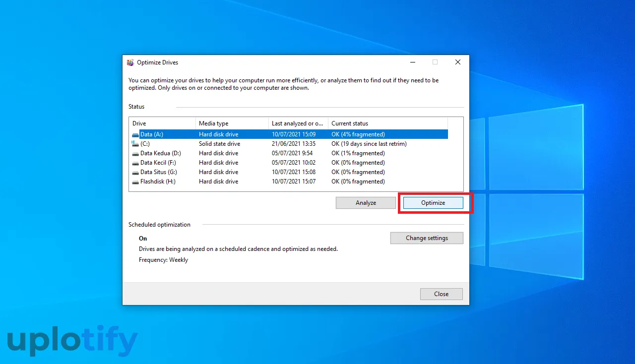Click Optimize to defragment the selected drive
Screen dimensions: 635x364
pos(433,203)
